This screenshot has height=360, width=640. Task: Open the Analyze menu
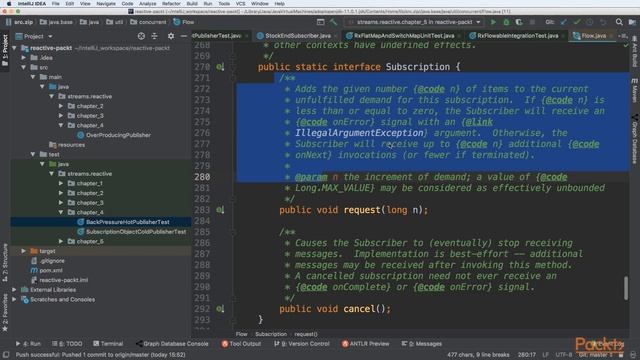point(148,4)
